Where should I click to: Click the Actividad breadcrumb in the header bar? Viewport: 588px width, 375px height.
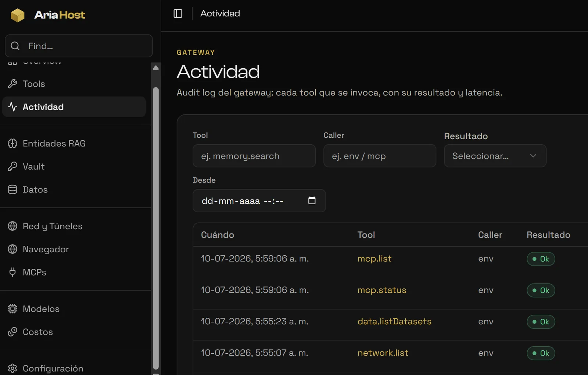pos(220,14)
